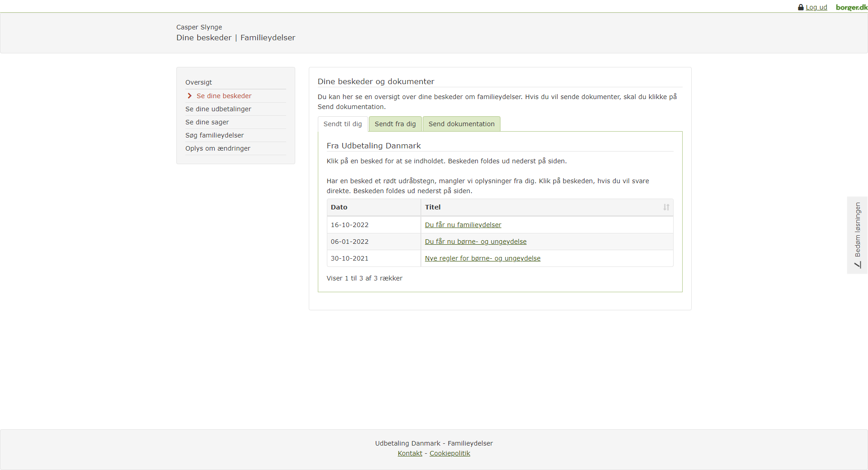868x470 pixels.
Task: Log out using the Log ud link
Action: tap(816, 7)
